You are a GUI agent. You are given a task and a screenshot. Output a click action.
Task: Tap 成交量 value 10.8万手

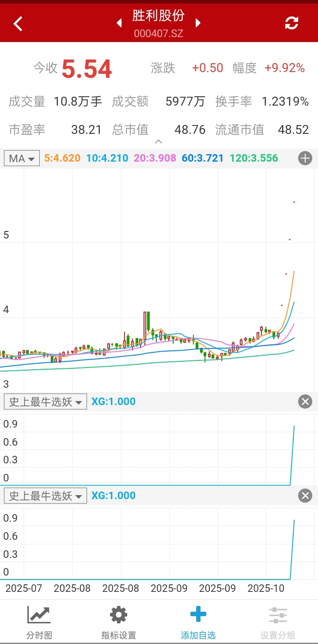[x=78, y=102]
